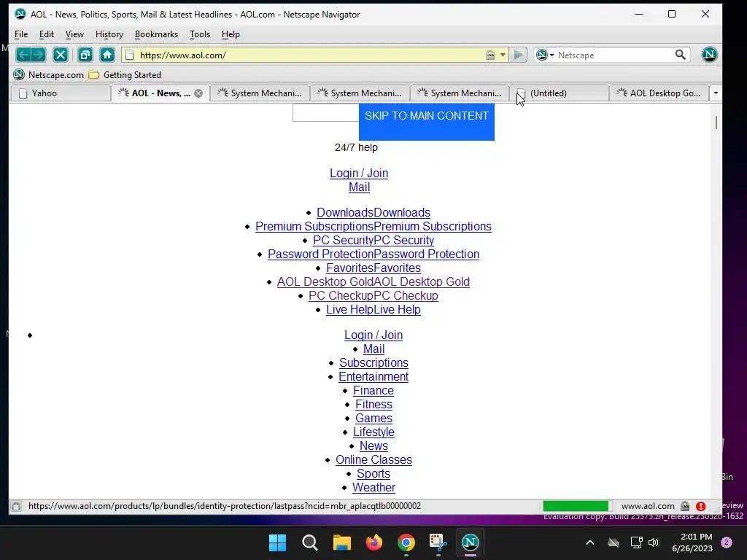Open Premium Subscriptions link

(373, 227)
